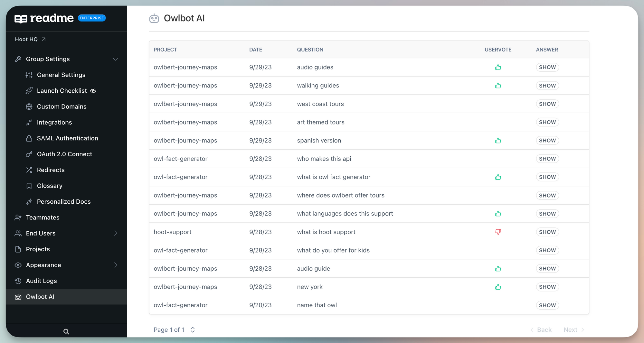Image resolution: width=644 pixels, height=343 pixels.
Task: Click the hidden-eye icon beside Launch Checklist
Action: [93, 91]
